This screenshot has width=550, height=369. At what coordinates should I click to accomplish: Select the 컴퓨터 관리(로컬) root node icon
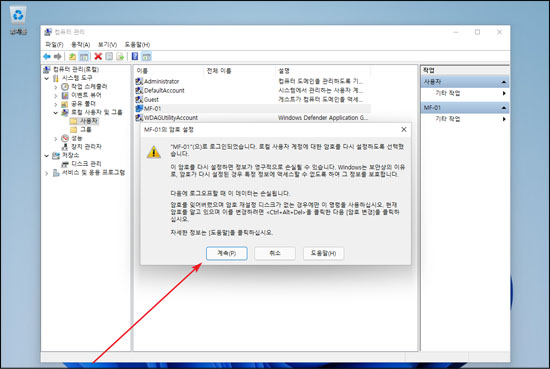coord(47,69)
